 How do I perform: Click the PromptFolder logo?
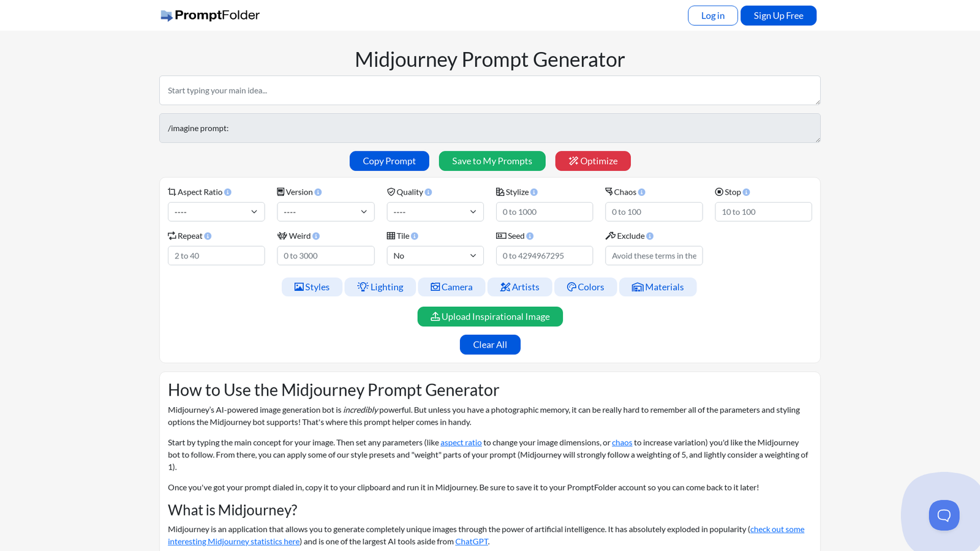[x=210, y=15]
